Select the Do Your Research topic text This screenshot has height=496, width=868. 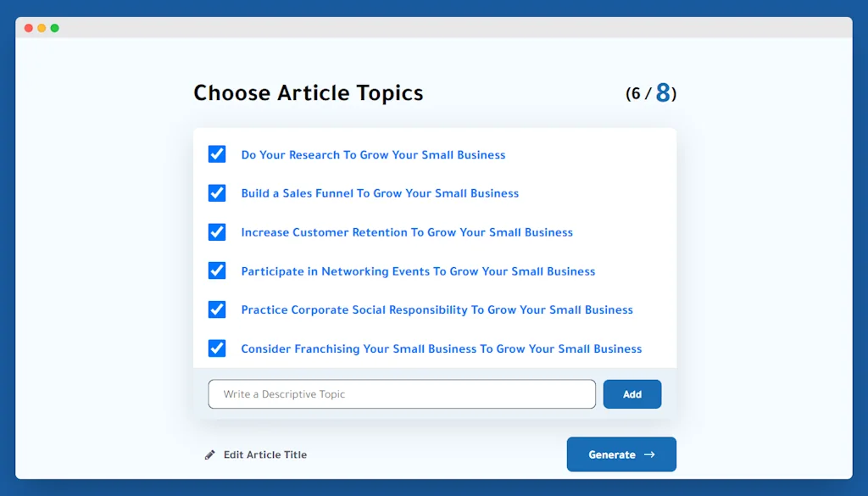373,155
